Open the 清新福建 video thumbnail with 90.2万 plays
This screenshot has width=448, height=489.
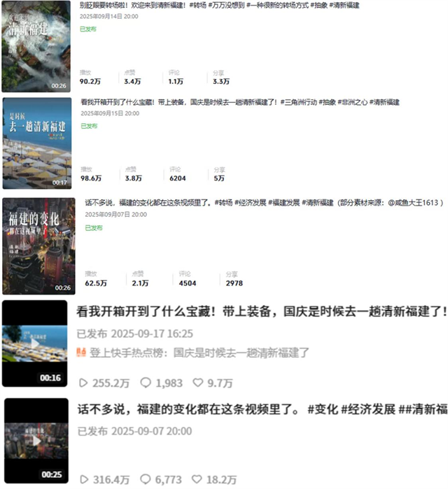[x=35, y=45]
